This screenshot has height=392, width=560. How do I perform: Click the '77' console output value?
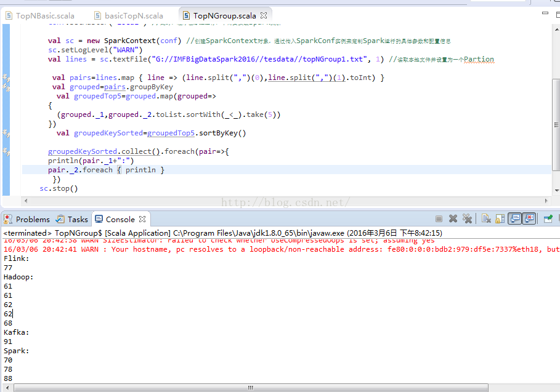click(x=8, y=268)
